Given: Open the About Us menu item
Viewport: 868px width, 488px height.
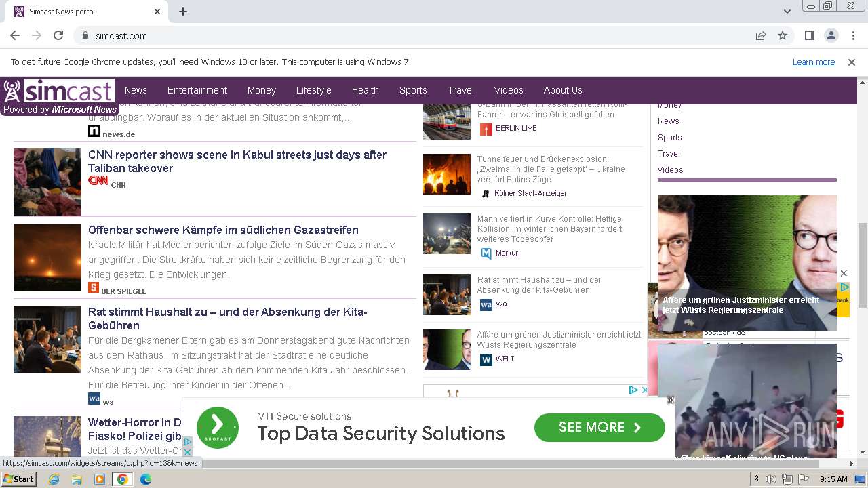Looking at the screenshot, I should pos(563,90).
